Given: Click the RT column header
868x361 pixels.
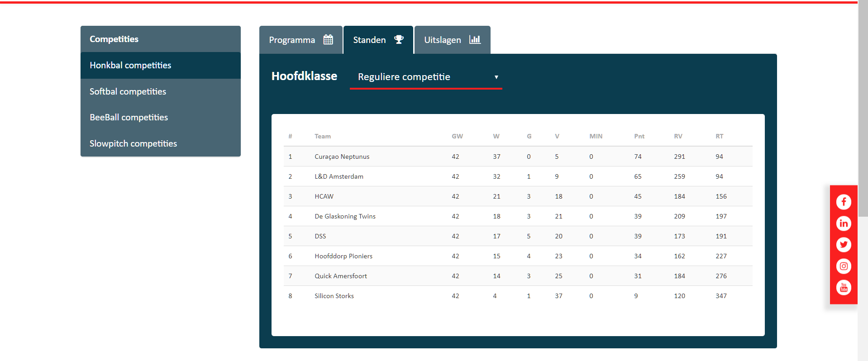Looking at the screenshot, I should 719,136.
